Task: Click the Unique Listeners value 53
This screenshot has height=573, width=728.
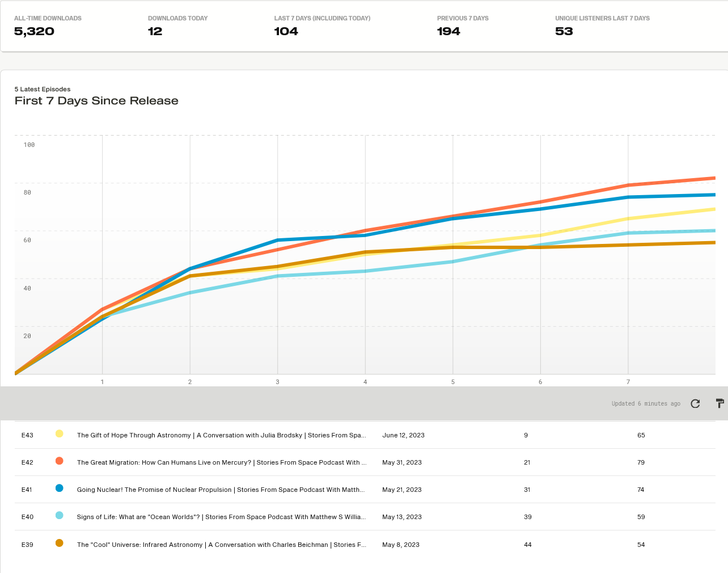Action: point(564,32)
